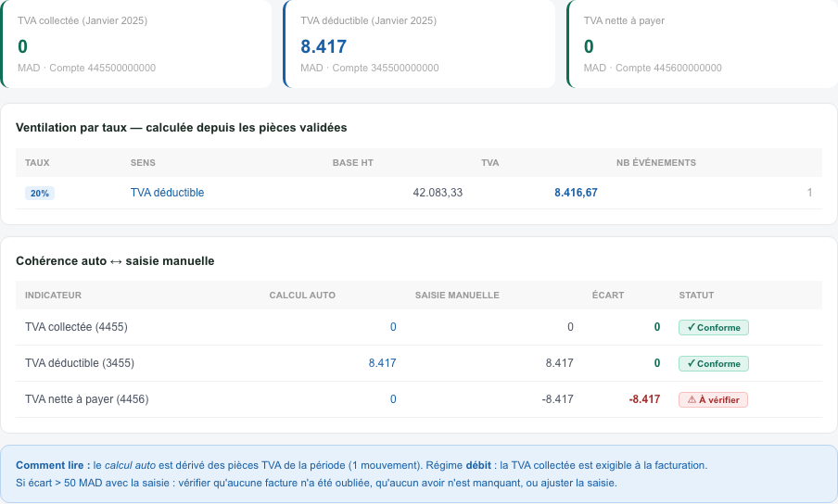
Task: Click the CALCUL AUTO column header
Action: pos(302,296)
